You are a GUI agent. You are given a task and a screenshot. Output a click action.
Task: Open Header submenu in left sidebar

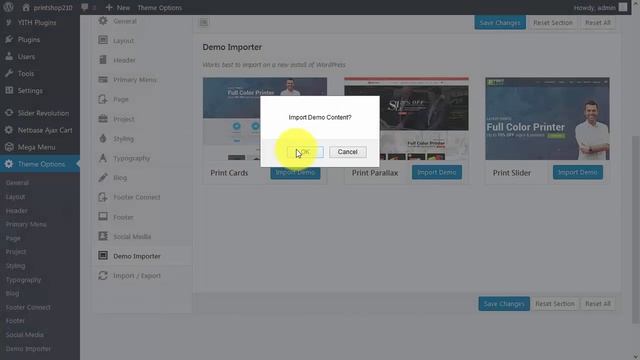point(17,211)
